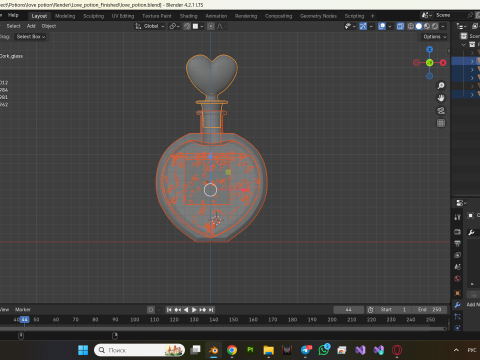Image resolution: width=480 pixels, height=360 pixels.
Task: Switch to the Geometry Nodes workspace
Action: (318, 16)
